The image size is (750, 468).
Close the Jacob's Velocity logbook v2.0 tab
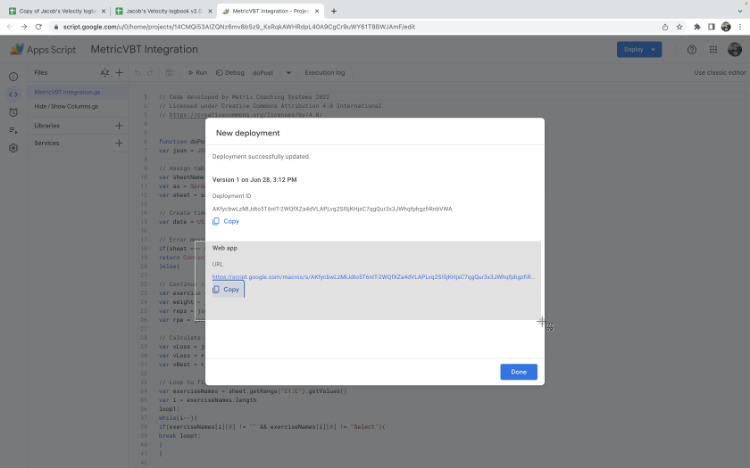point(210,11)
